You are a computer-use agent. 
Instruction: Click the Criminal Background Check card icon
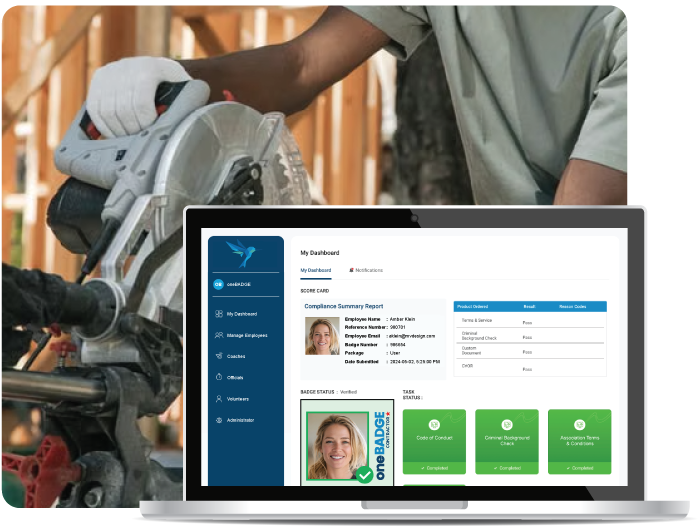click(507, 425)
